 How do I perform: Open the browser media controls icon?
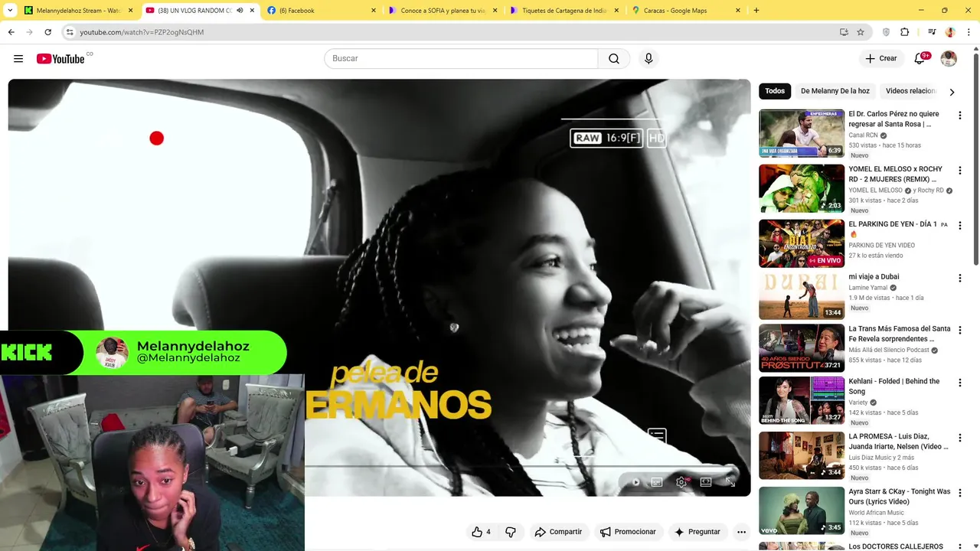tap(932, 32)
